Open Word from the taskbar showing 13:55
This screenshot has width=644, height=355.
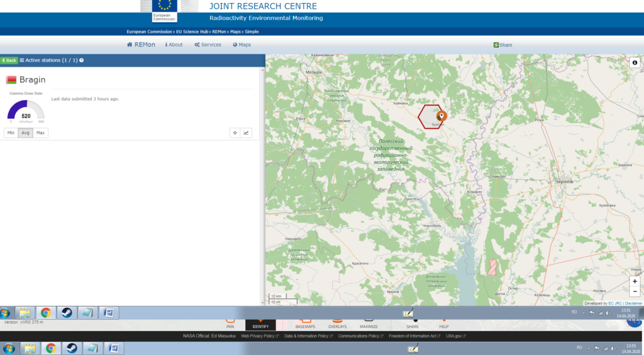pyautogui.click(x=114, y=349)
